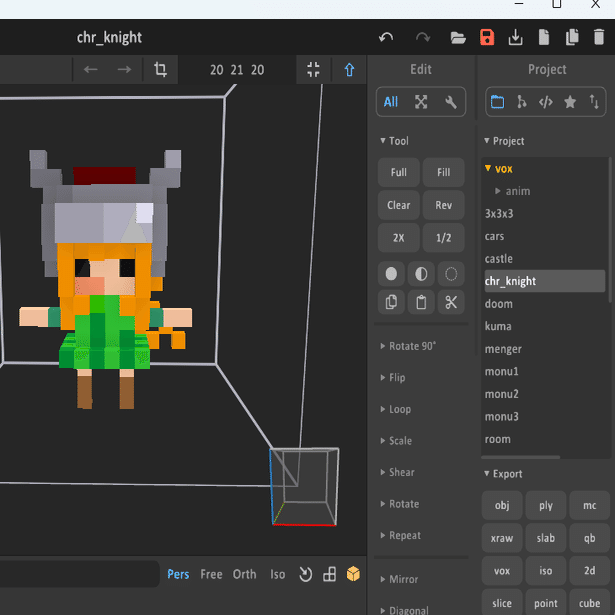This screenshot has width=615, height=615.
Task: Switch camera to Orth mode
Action: (244, 574)
